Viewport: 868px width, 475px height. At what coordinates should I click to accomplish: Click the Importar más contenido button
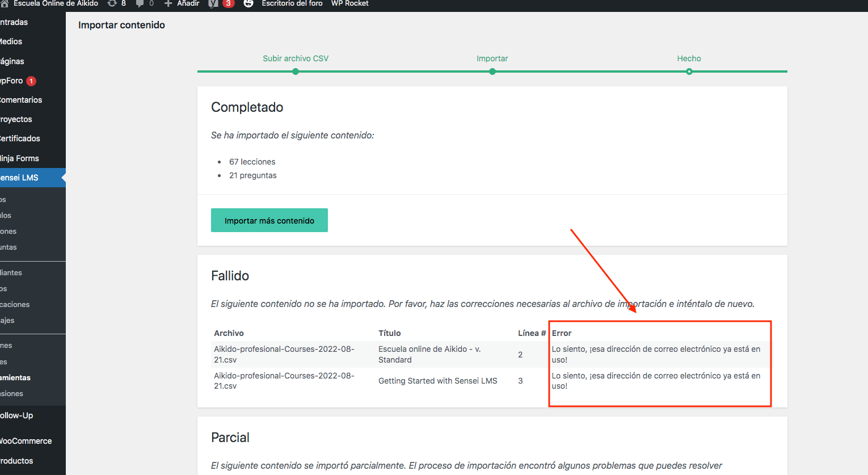(x=269, y=220)
